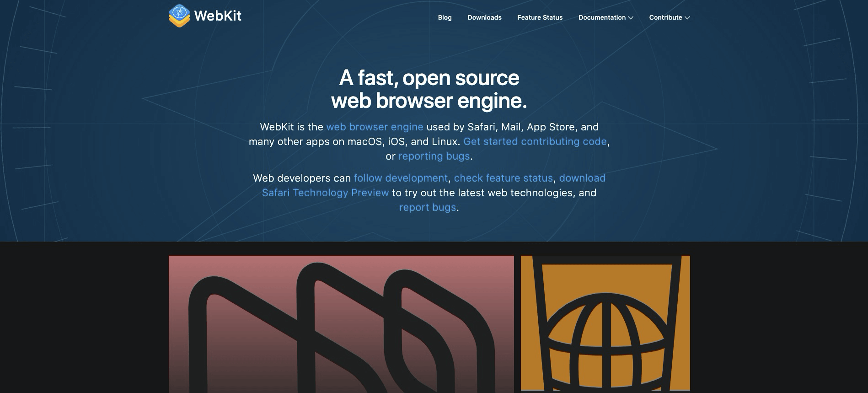Open the Feature Status page
The width and height of the screenshot is (868, 393).
540,17
